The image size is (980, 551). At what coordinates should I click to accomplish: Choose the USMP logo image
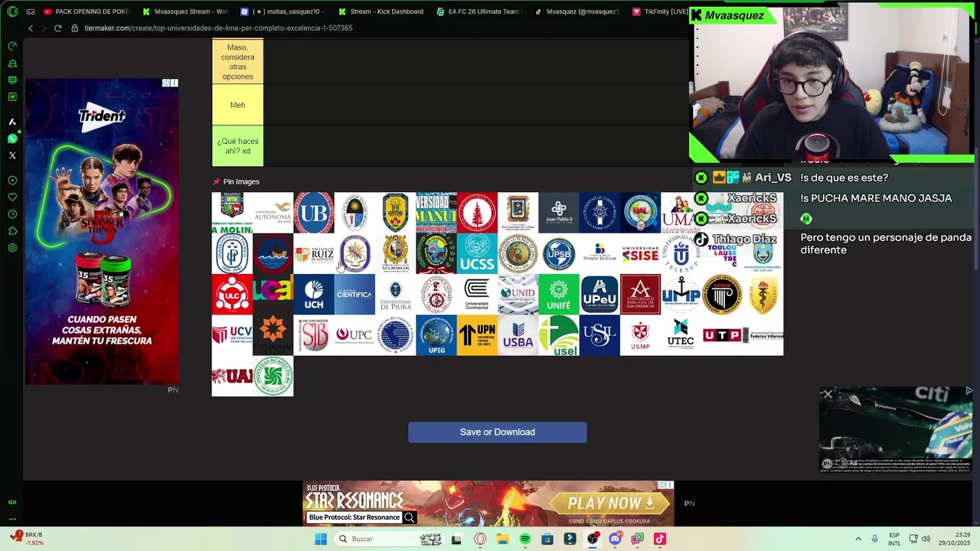click(640, 335)
